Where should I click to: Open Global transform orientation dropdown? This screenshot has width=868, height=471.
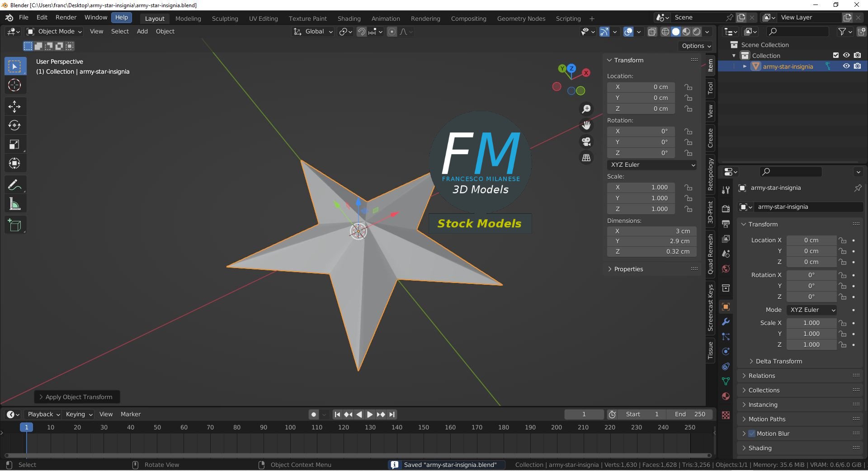pyautogui.click(x=313, y=32)
